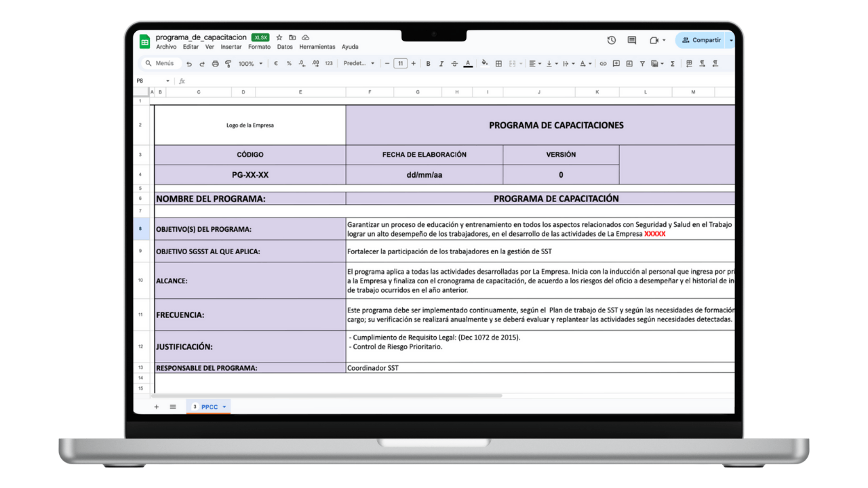This screenshot has height=488, width=868.
Task: Open the text color picker
Action: (x=468, y=63)
